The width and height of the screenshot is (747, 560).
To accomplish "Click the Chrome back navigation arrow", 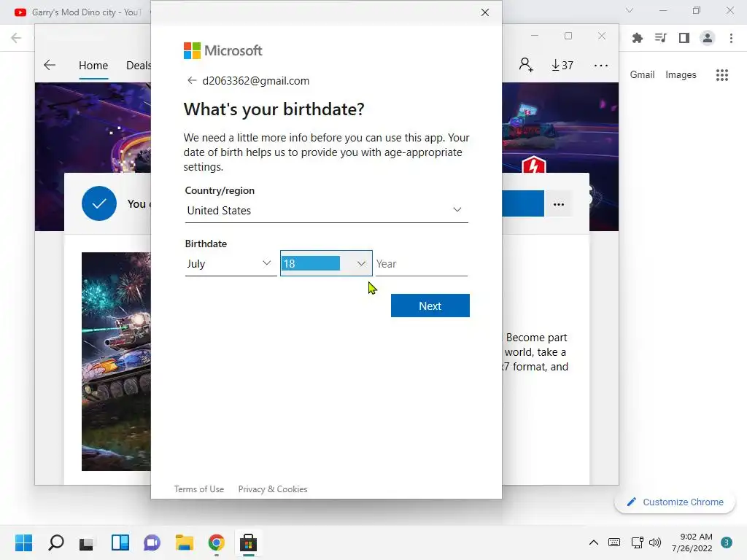I will tap(16, 38).
